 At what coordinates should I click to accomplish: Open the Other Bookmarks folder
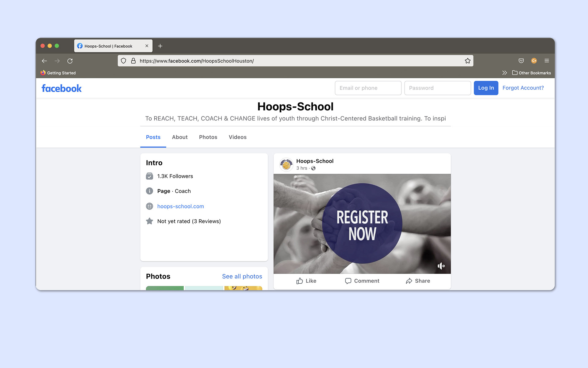tap(531, 73)
